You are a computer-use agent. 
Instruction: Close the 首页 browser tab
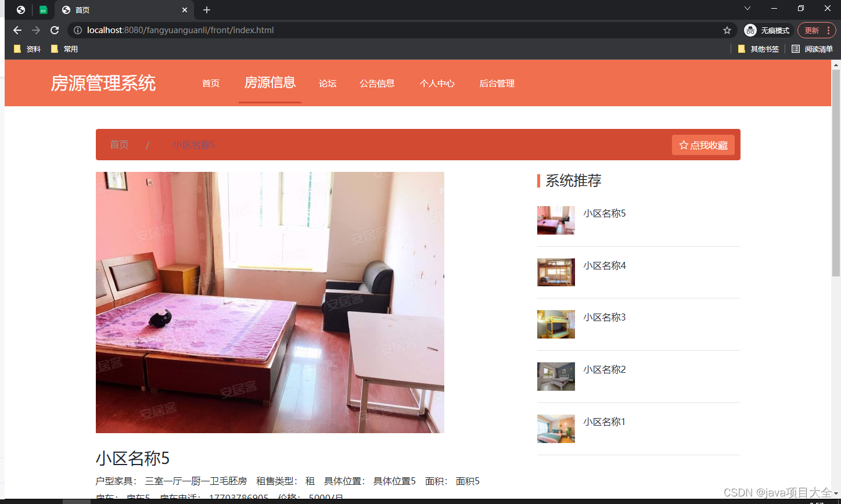click(x=185, y=10)
